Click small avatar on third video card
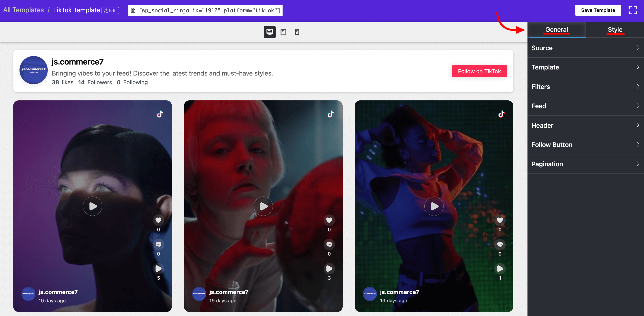This screenshot has width=644, height=316. pos(370,294)
